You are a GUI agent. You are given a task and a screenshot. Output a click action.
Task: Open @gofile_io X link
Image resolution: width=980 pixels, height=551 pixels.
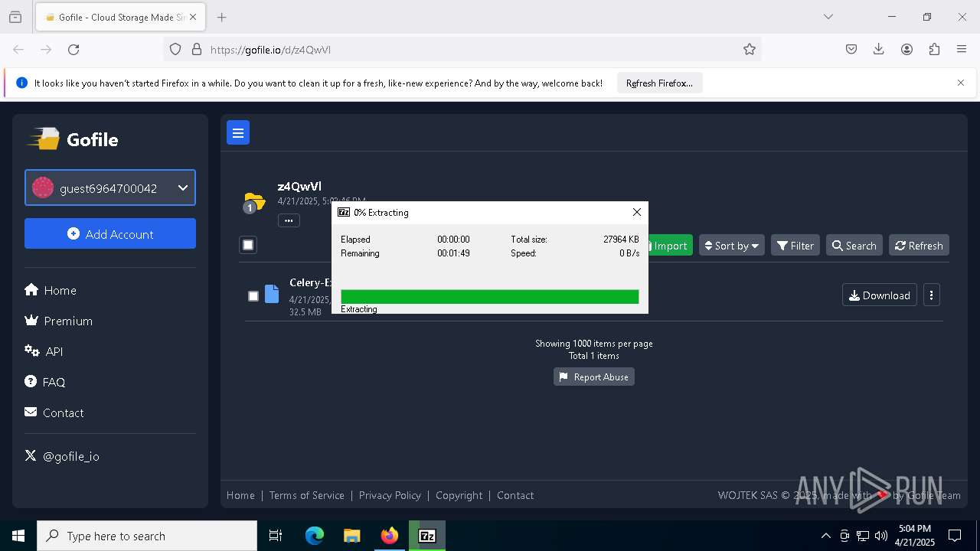coord(62,456)
